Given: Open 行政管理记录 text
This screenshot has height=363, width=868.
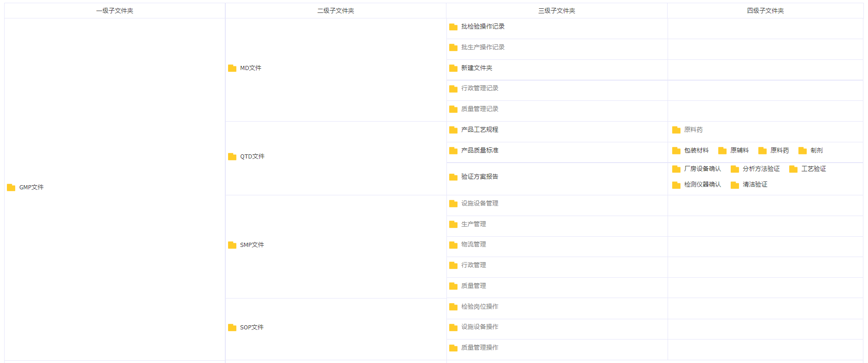Looking at the screenshot, I should [x=480, y=88].
